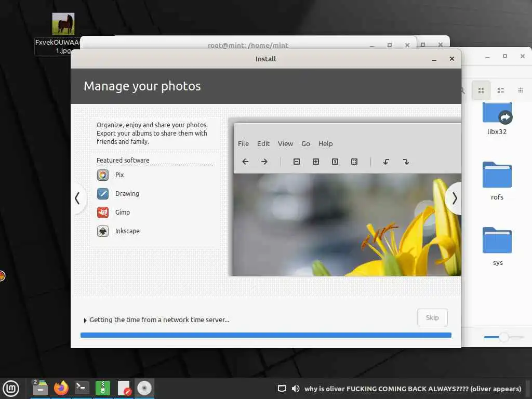Open the Go menu in slideshow
Image resolution: width=532 pixels, height=399 pixels.
click(x=305, y=143)
